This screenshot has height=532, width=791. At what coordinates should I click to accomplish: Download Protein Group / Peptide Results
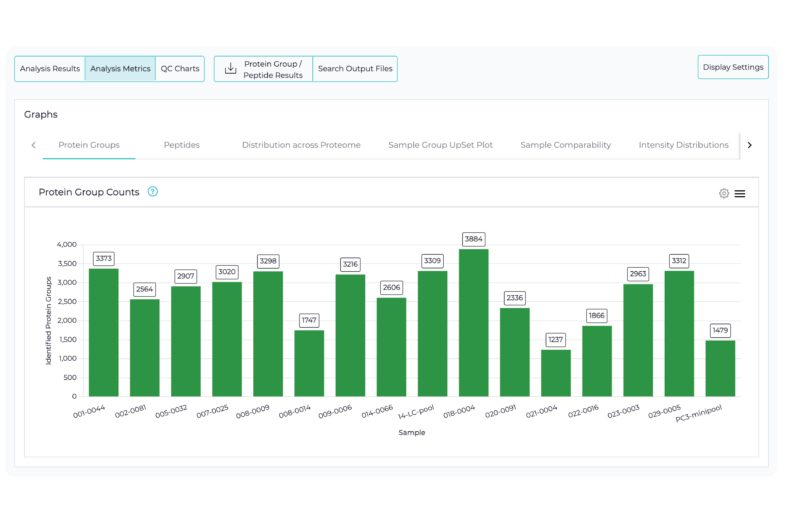click(x=264, y=69)
